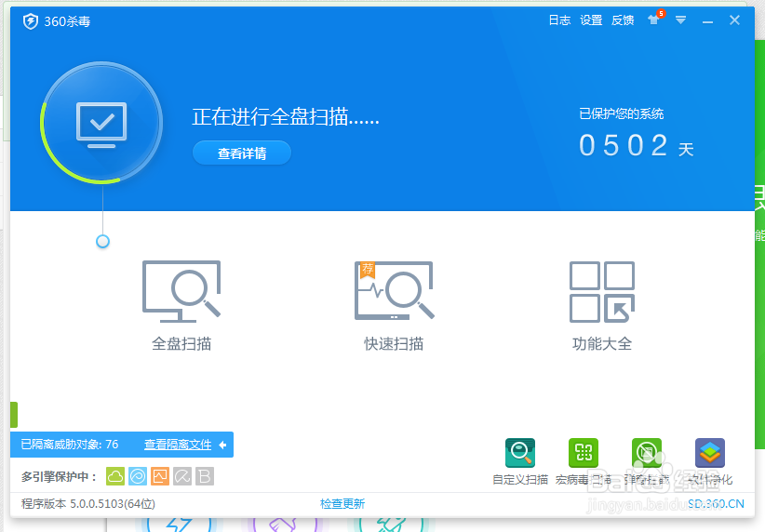Collapse the quarantine bar with arrow

(x=222, y=445)
